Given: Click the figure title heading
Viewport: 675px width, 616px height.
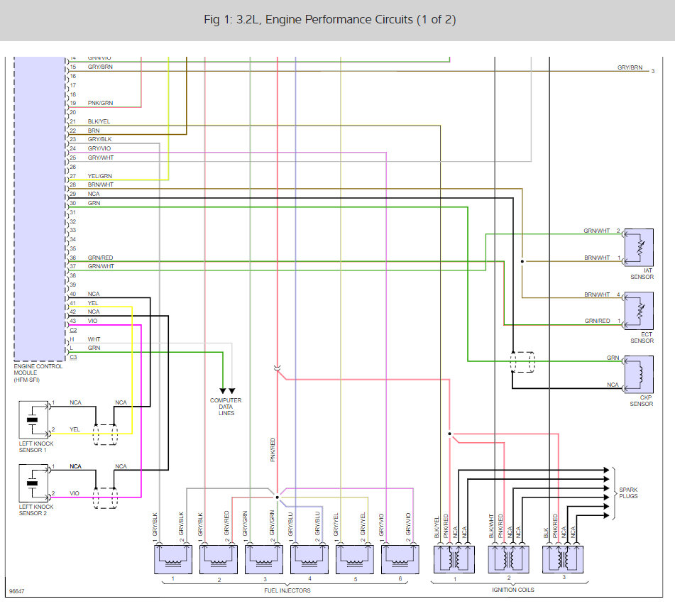Looking at the screenshot, I should 330,19.
